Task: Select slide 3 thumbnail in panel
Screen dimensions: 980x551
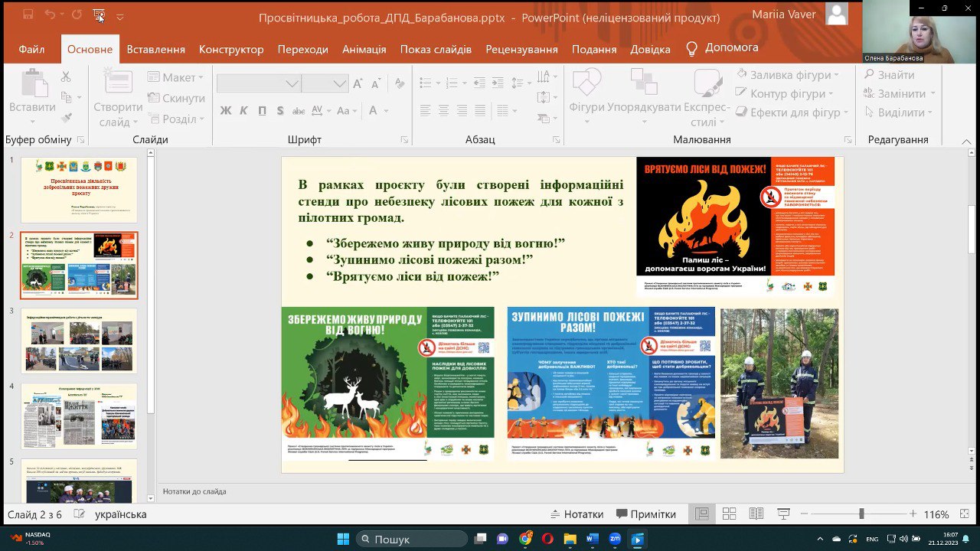Action: click(x=79, y=341)
